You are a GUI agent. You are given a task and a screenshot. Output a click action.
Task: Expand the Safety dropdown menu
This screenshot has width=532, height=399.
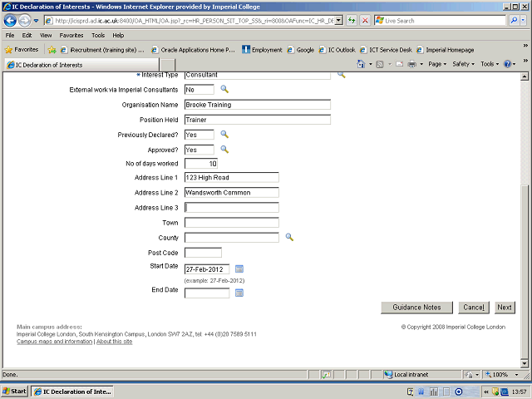pos(463,64)
